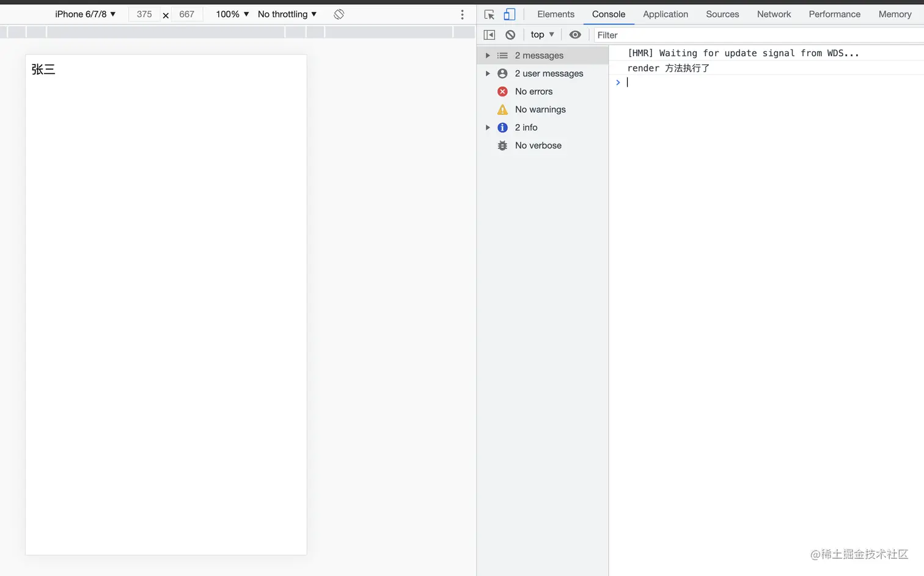Select the inspect element picker icon
The width and height of the screenshot is (924, 576).
pos(490,14)
